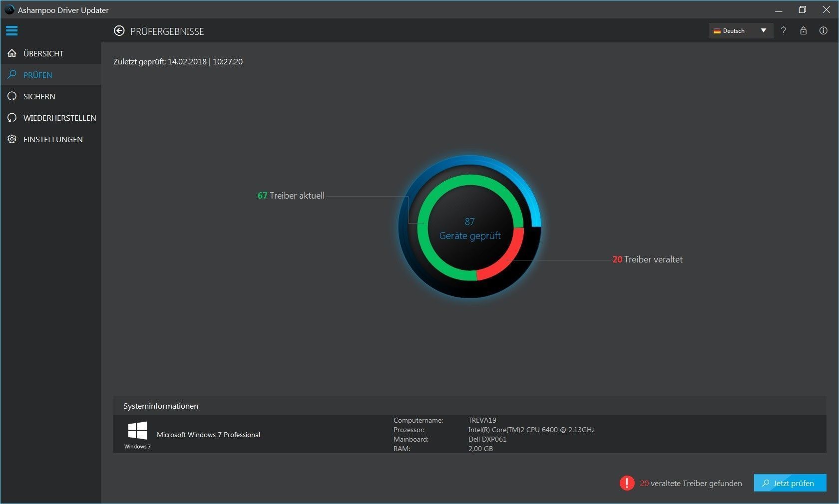This screenshot has width=840, height=504.
Task: Click the Wiederherstellen restore icon
Action: click(12, 118)
